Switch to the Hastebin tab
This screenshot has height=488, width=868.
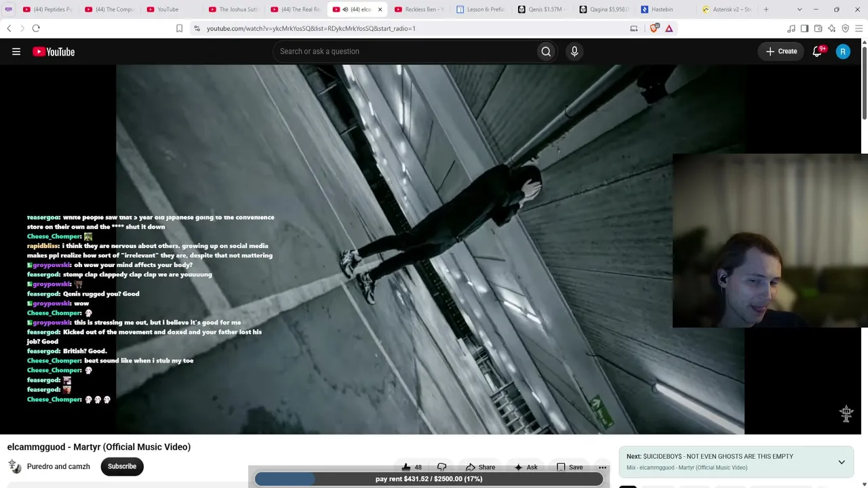[x=666, y=9]
